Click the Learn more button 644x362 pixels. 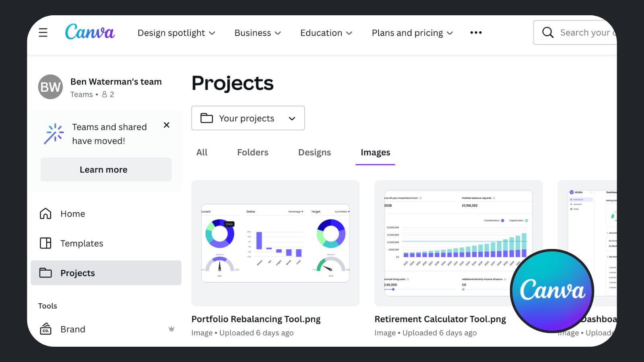pyautogui.click(x=106, y=169)
